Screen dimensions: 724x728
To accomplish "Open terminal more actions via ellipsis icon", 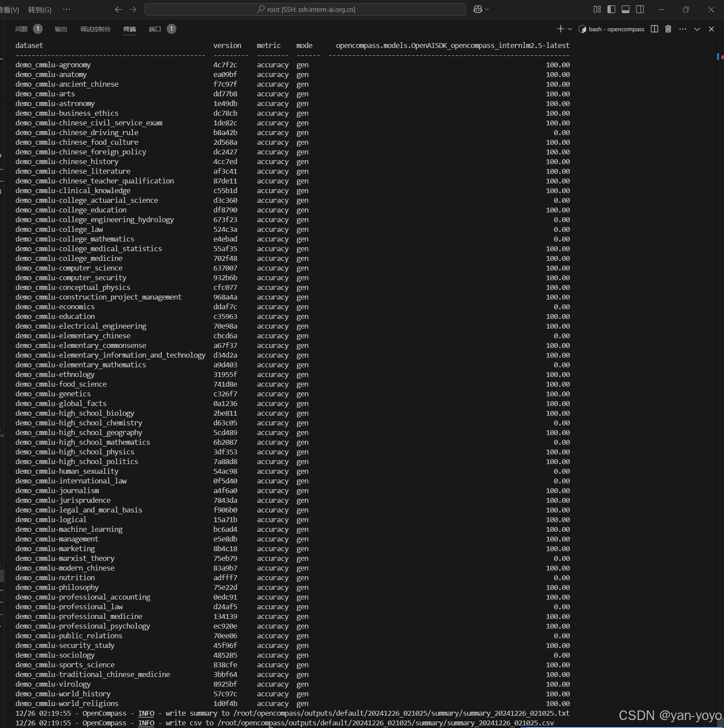I will [682, 29].
